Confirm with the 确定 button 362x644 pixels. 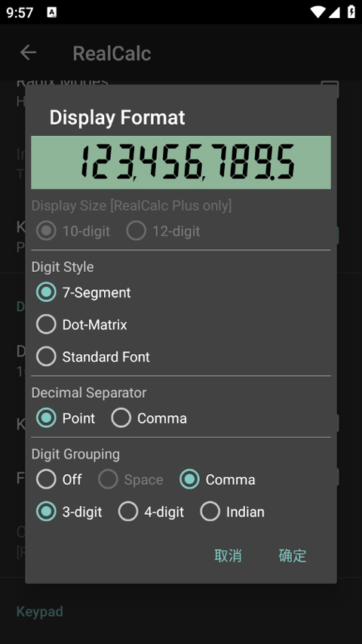[x=292, y=555]
